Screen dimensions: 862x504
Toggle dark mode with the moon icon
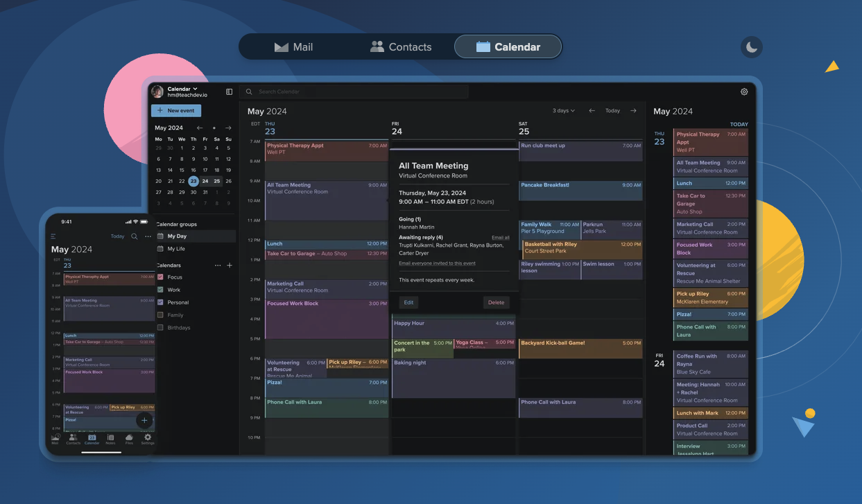752,47
